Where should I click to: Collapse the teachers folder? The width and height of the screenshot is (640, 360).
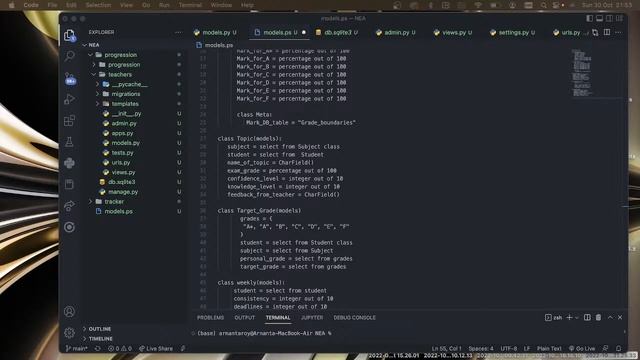point(94,74)
